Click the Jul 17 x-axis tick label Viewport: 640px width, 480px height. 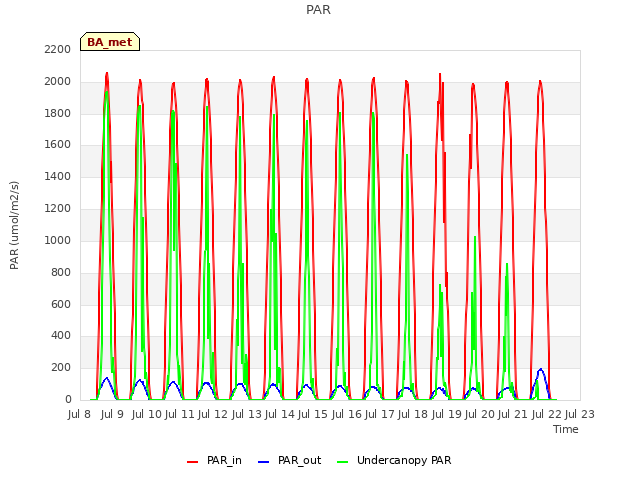pos(379,414)
